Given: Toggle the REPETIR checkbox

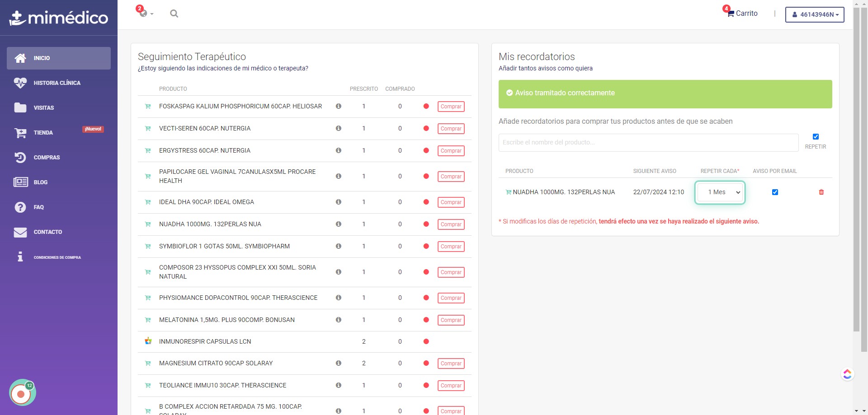Looking at the screenshot, I should 816,137.
